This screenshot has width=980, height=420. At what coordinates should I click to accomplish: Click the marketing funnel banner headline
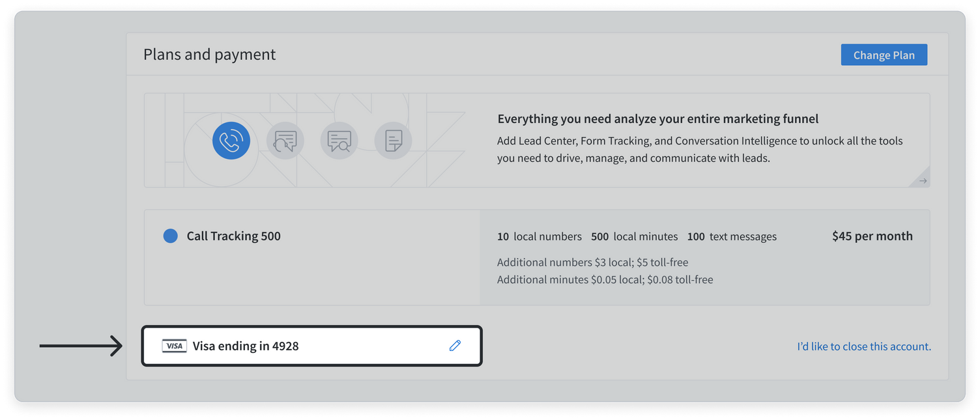click(x=658, y=119)
